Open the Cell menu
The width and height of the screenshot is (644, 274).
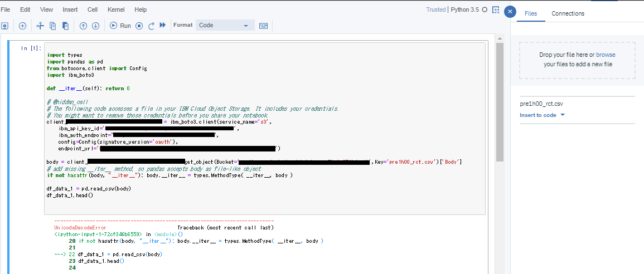[x=93, y=9]
